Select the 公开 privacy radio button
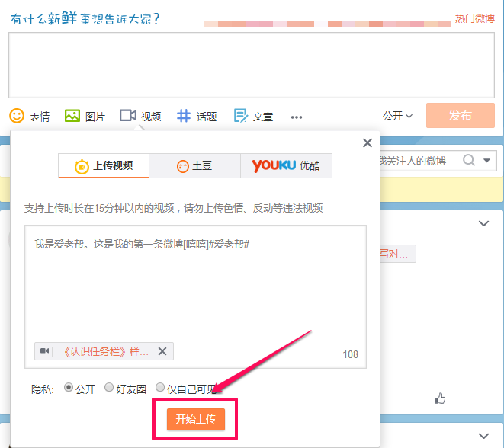The height and width of the screenshot is (448, 504). pos(69,388)
